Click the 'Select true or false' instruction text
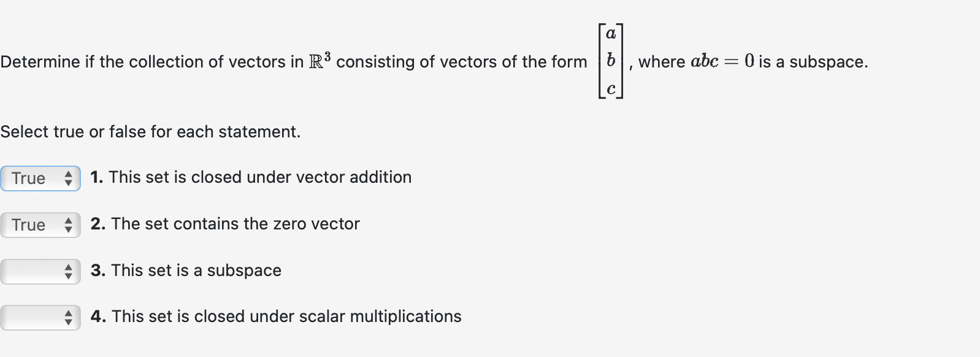Screen dimensions: 980x357 point(150,132)
